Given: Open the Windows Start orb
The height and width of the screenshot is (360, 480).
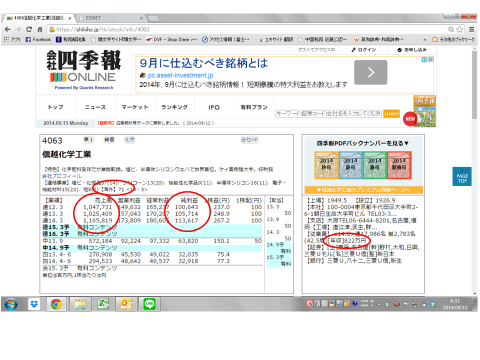Looking at the screenshot, I should 11,304.
